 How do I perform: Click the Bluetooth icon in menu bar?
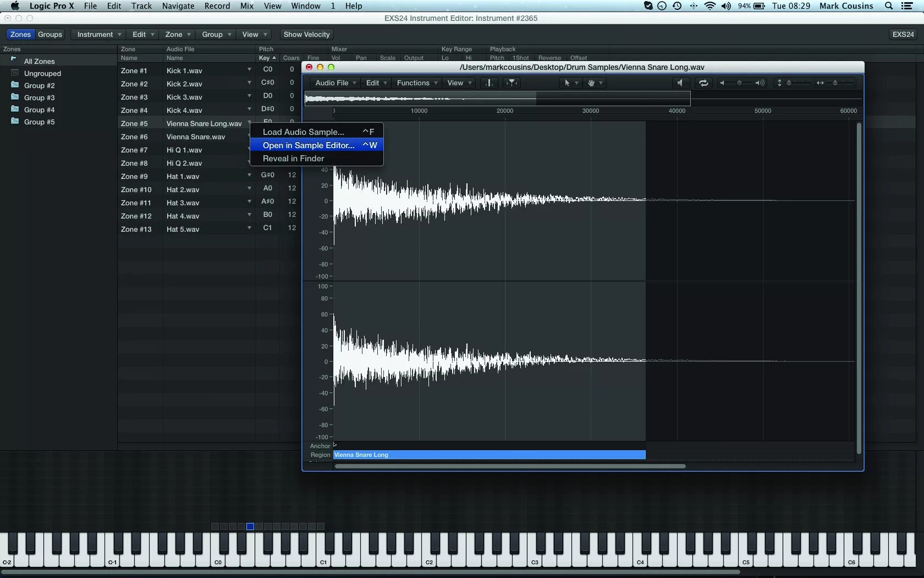693,6
